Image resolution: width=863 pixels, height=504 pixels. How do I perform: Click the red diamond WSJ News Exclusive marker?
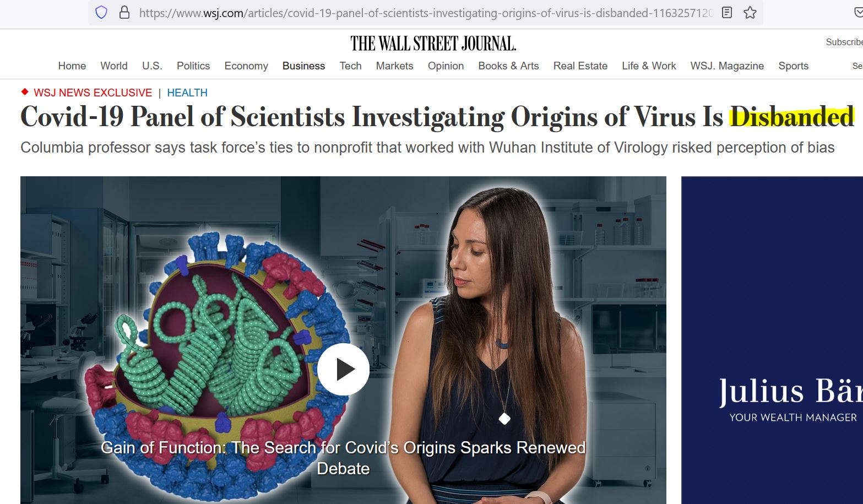click(24, 92)
